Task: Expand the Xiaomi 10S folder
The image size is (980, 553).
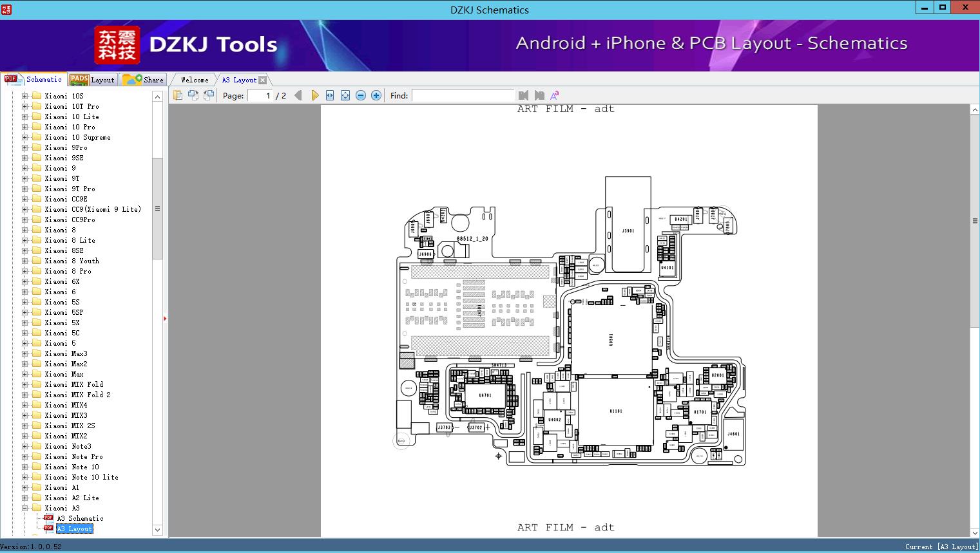Action: click(x=24, y=96)
